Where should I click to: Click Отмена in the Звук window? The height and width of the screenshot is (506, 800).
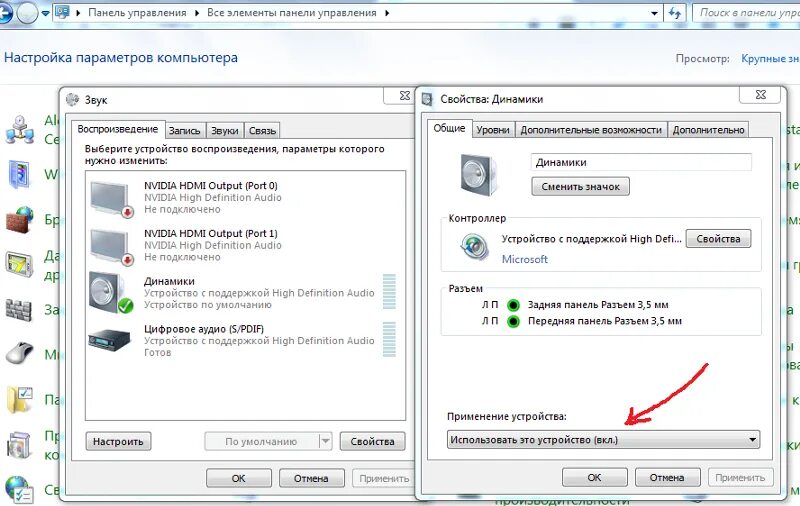coord(311,478)
